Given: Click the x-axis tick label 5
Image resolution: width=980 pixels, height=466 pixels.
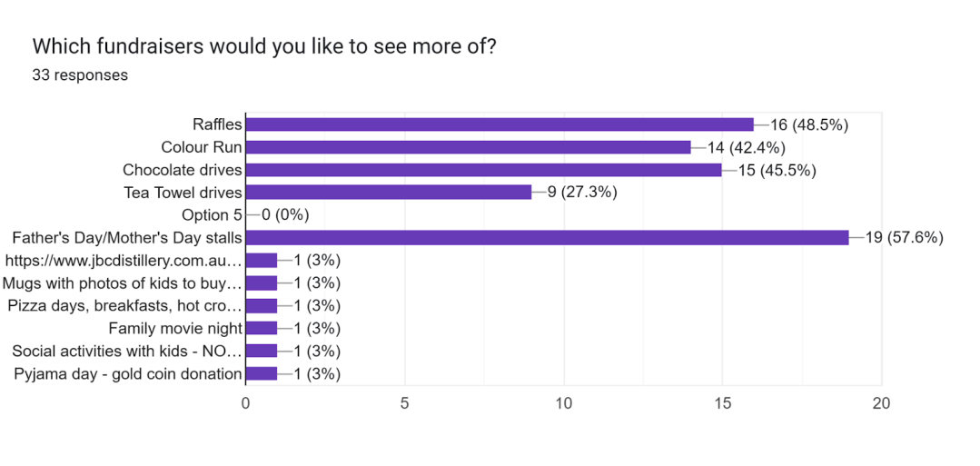Looking at the screenshot, I should [404, 402].
